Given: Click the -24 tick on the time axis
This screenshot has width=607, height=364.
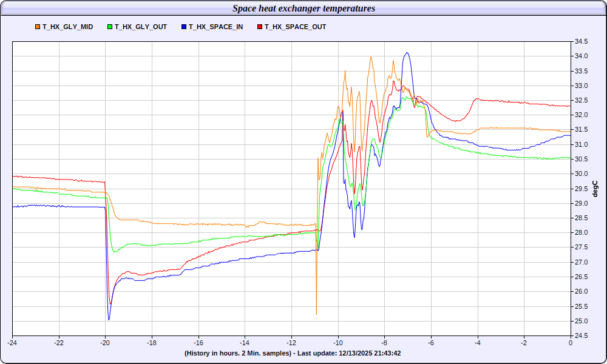Looking at the screenshot, I should (x=12, y=343).
